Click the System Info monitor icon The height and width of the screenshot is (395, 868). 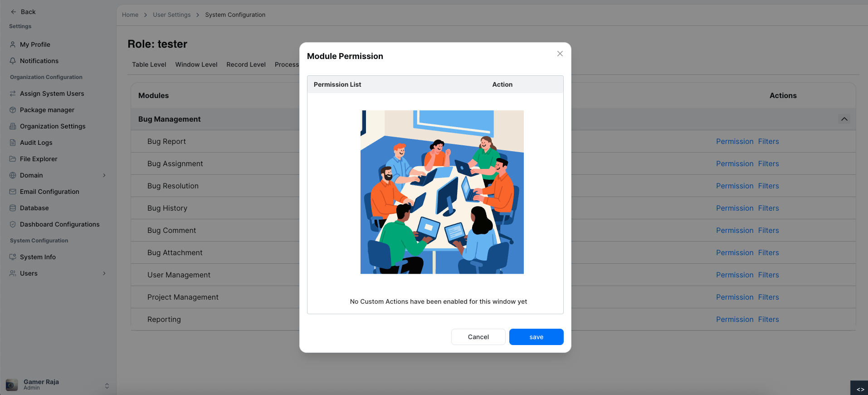click(13, 257)
